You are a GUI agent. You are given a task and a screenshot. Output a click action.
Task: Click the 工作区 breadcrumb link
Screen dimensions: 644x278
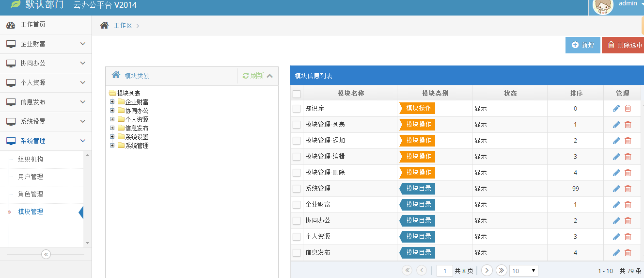123,26
